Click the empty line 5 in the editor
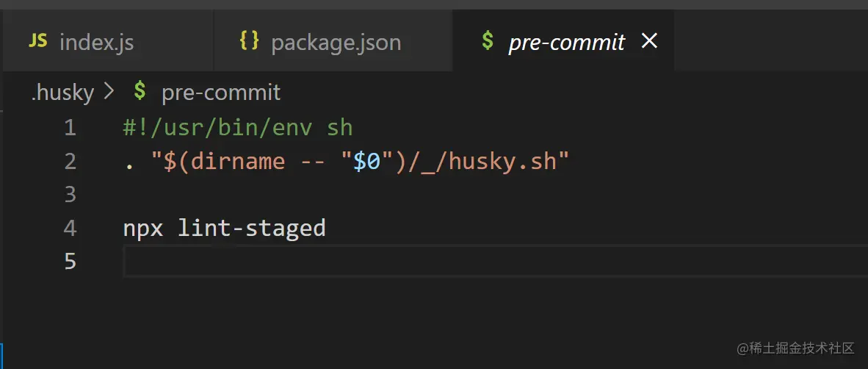Viewport: 868px width, 369px height. (441, 261)
